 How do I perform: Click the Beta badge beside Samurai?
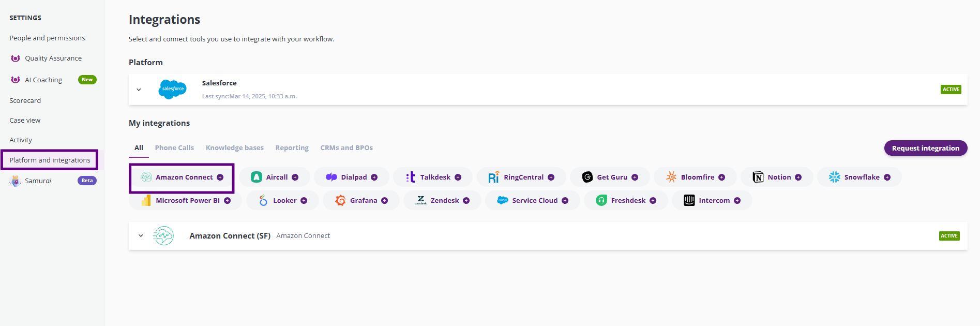[87, 181]
